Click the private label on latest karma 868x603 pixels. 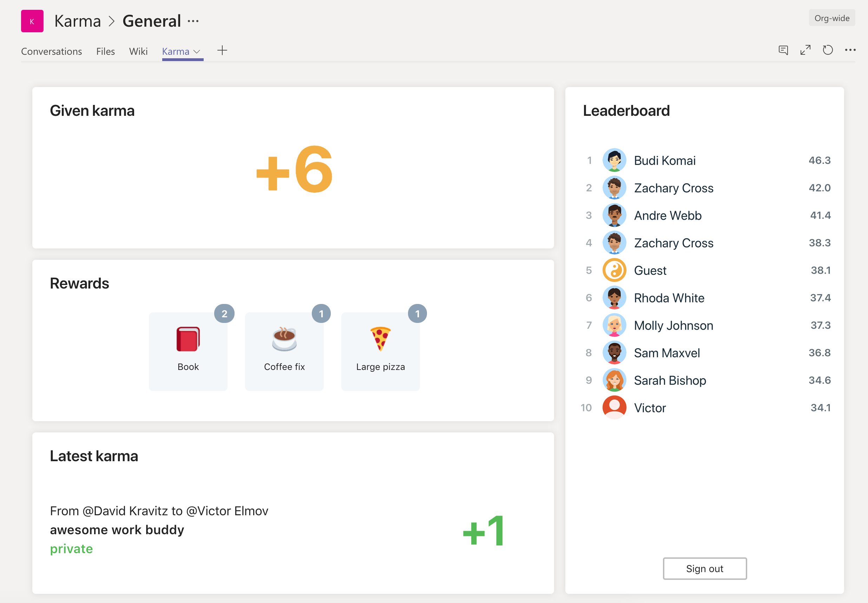click(71, 549)
